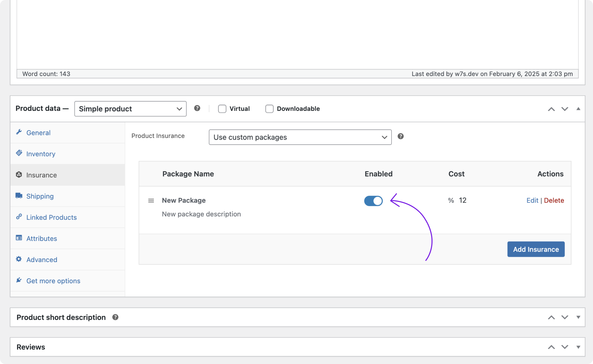Open help for the product data type
This screenshot has width=593, height=364.
click(x=197, y=109)
